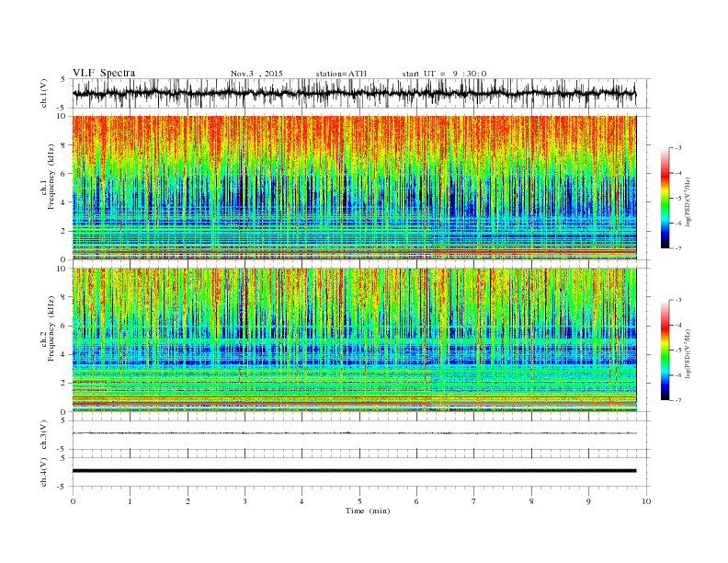Click the time axis tick label "0"

coord(73,501)
